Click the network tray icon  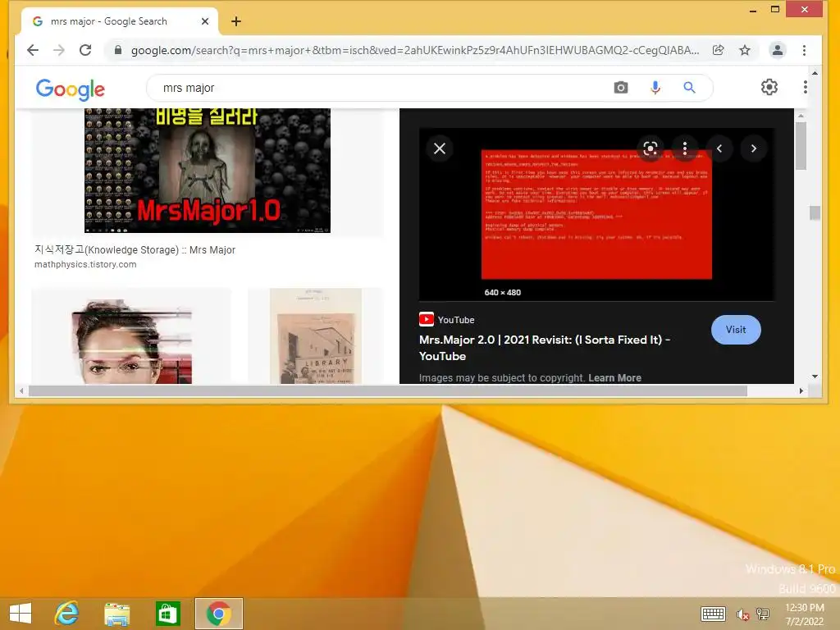763,614
